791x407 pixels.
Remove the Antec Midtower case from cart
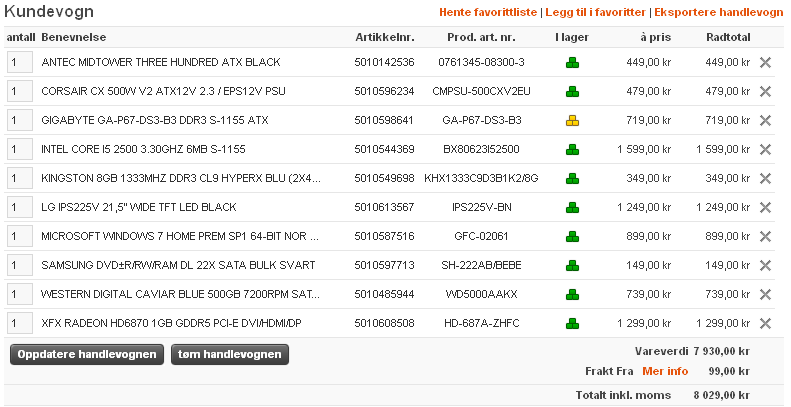click(765, 63)
